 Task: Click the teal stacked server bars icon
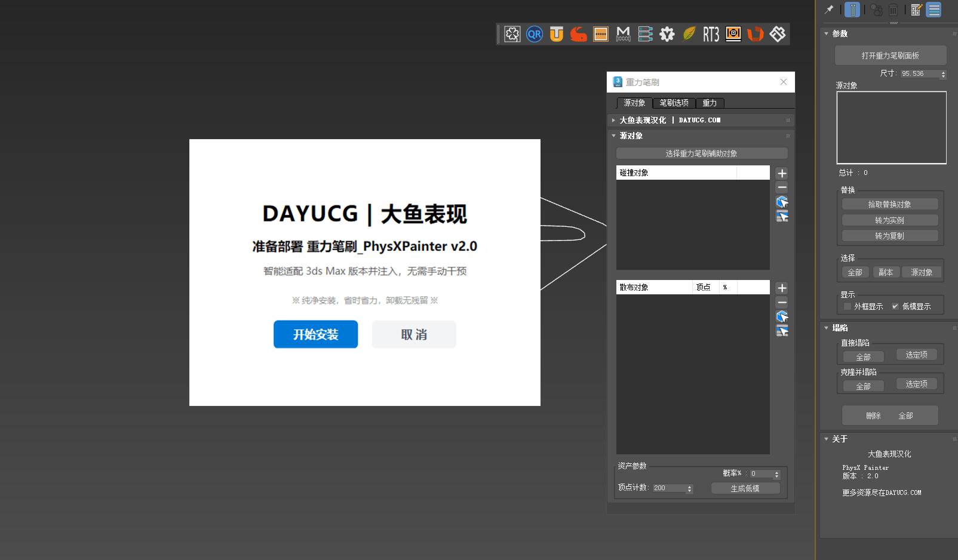pyautogui.click(x=645, y=34)
